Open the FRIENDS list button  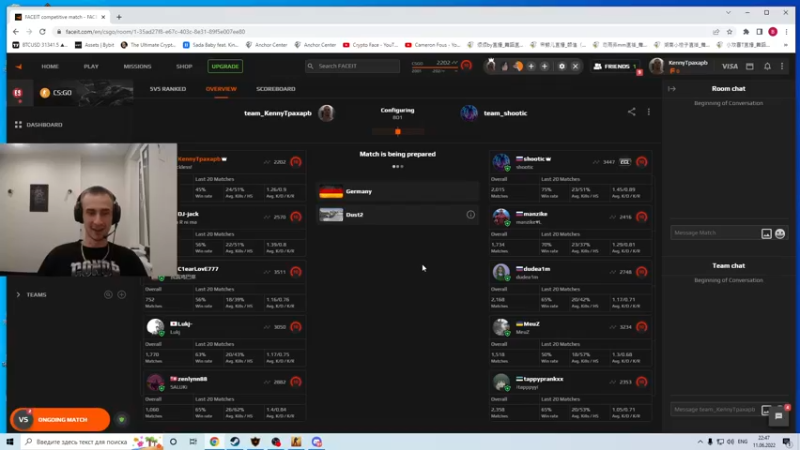click(615, 66)
